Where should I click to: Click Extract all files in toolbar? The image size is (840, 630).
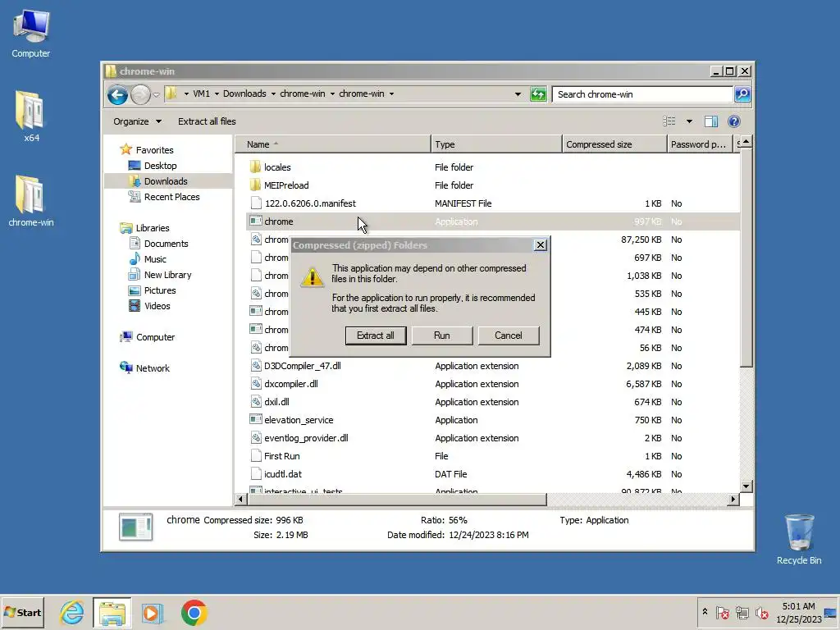point(207,121)
